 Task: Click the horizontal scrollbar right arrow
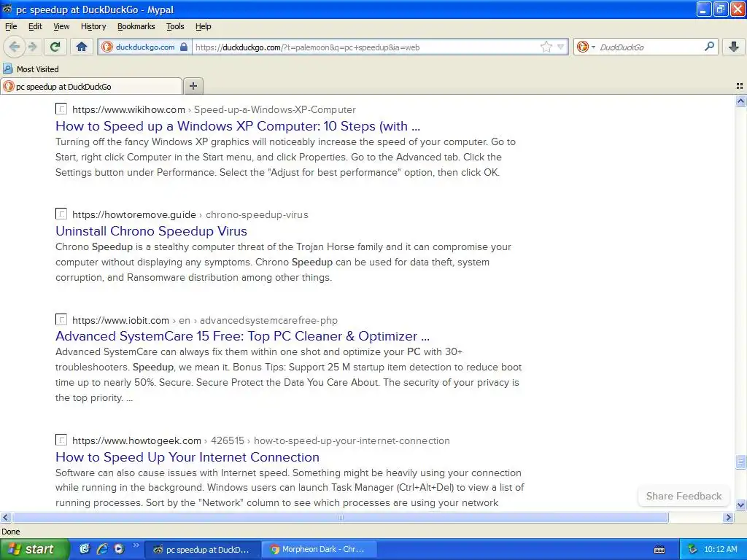coord(728,517)
